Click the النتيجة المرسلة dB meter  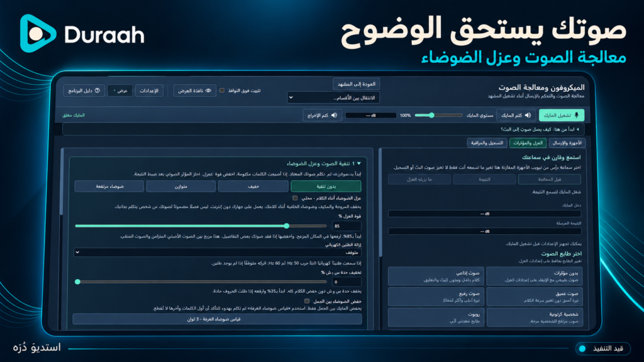484,231
